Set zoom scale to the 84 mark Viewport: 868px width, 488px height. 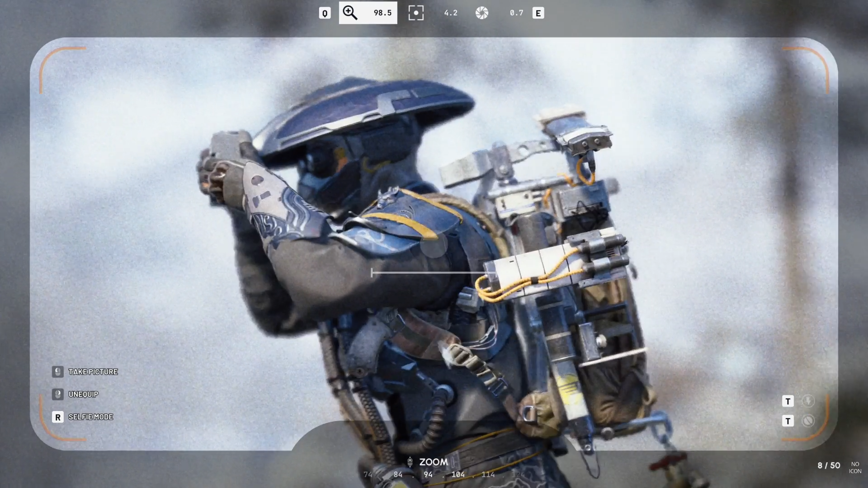tap(398, 474)
